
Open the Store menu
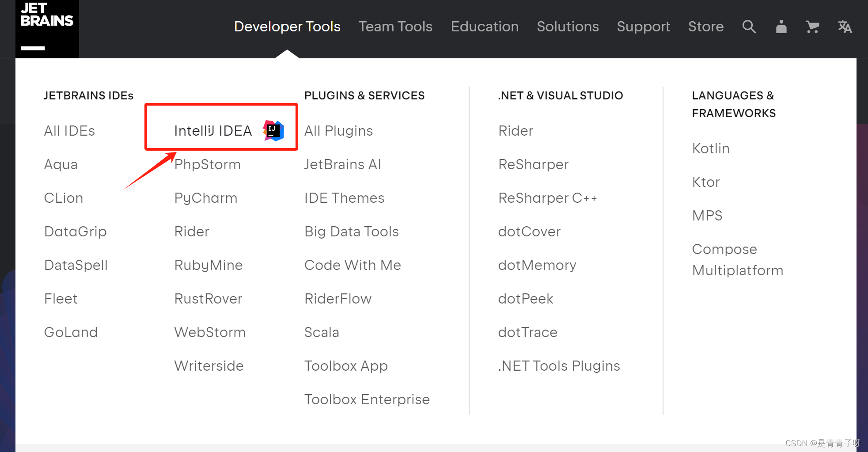(705, 27)
